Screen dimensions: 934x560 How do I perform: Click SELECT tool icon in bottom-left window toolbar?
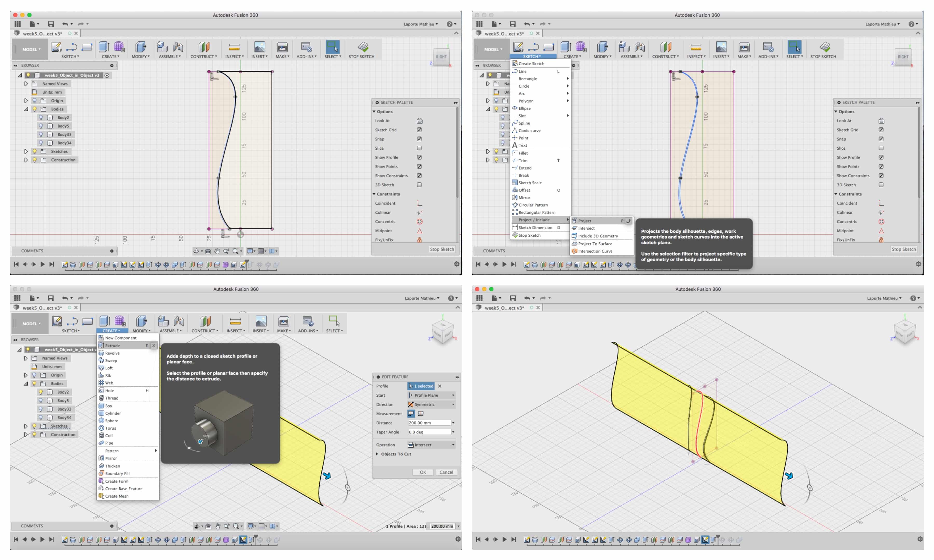point(334,321)
